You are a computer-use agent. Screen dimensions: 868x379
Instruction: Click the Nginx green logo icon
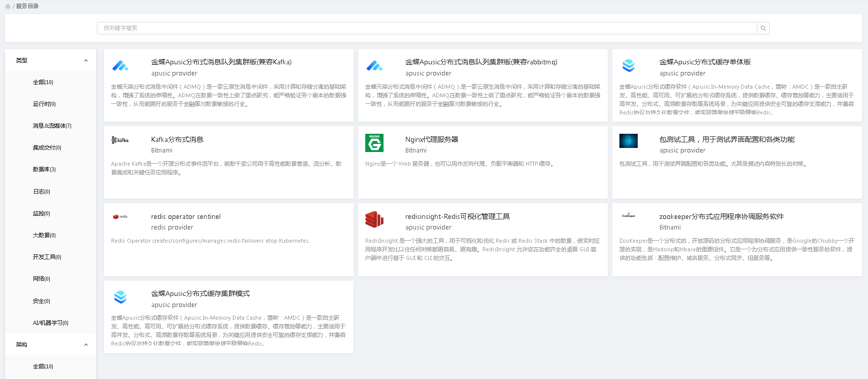point(374,143)
